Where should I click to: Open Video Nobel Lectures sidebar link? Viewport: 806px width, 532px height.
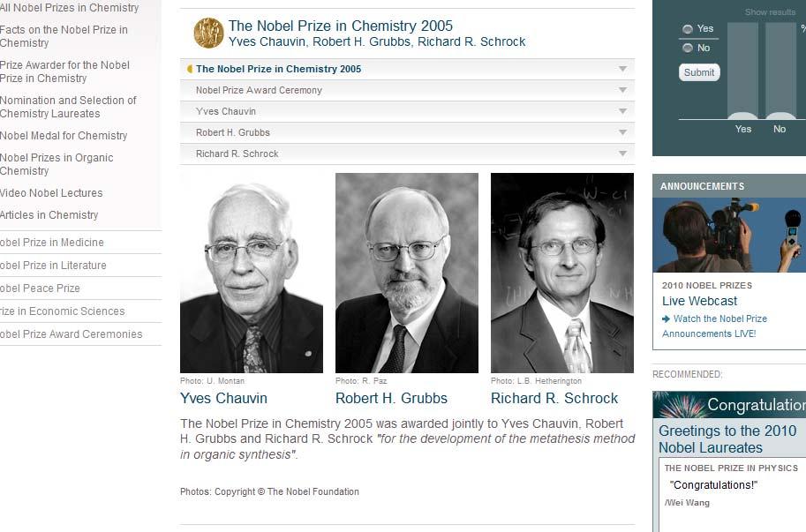(51, 193)
